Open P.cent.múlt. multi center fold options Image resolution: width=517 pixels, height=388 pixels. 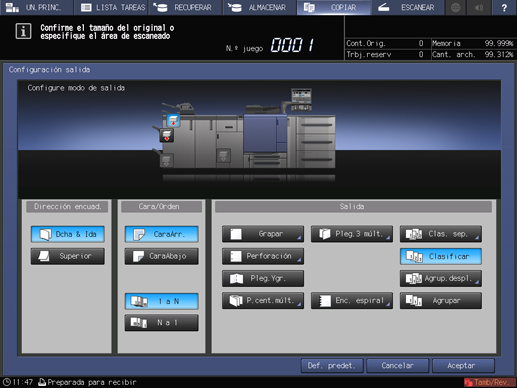coord(263,300)
